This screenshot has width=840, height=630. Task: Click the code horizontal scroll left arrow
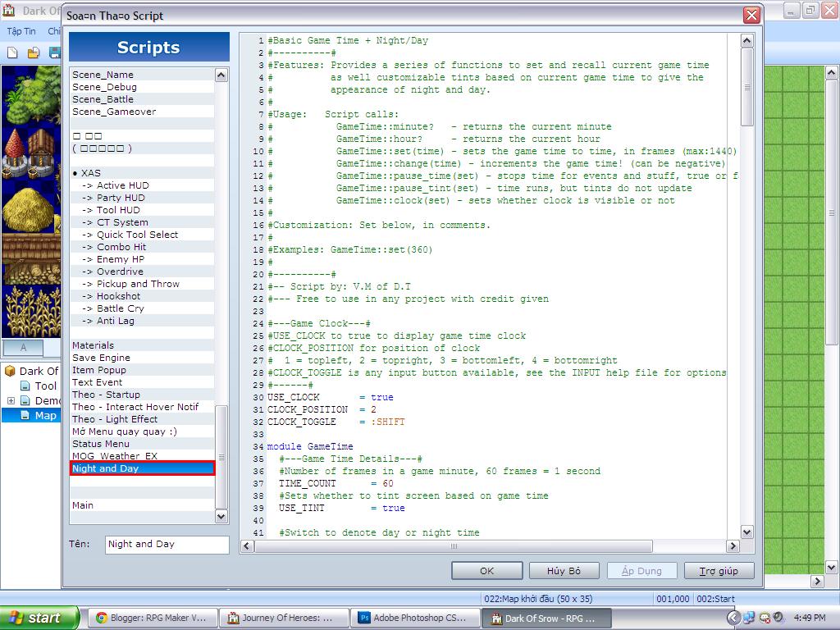click(246, 546)
